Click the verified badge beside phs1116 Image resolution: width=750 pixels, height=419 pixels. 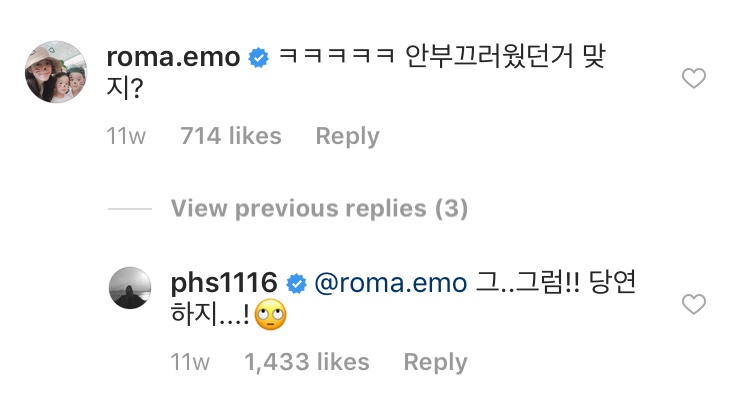pyautogui.click(x=296, y=284)
